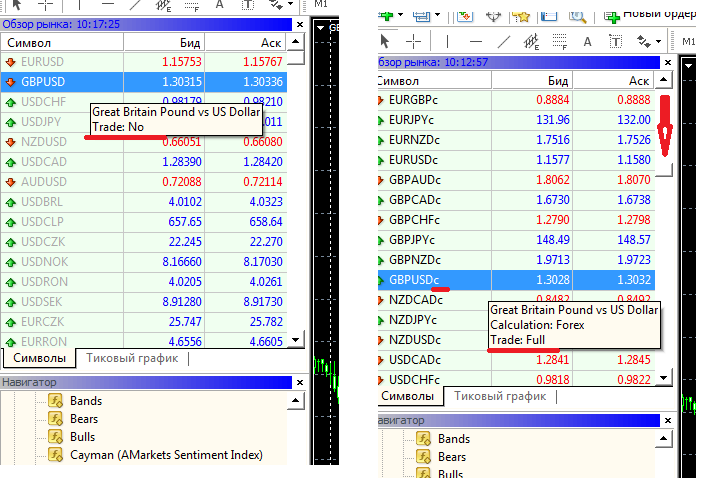The width and height of the screenshot is (711, 478).
Task: Sort by Бид column in left window
Action: tap(164, 43)
